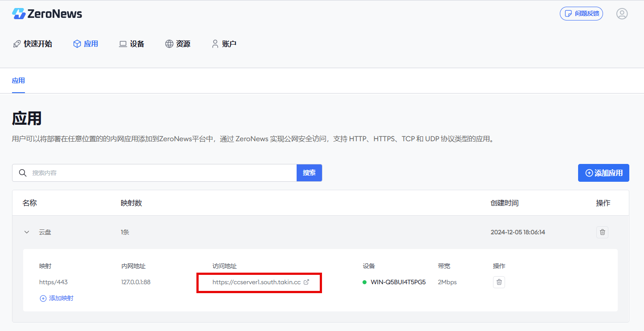Click the 云盘 application name

[x=45, y=232]
